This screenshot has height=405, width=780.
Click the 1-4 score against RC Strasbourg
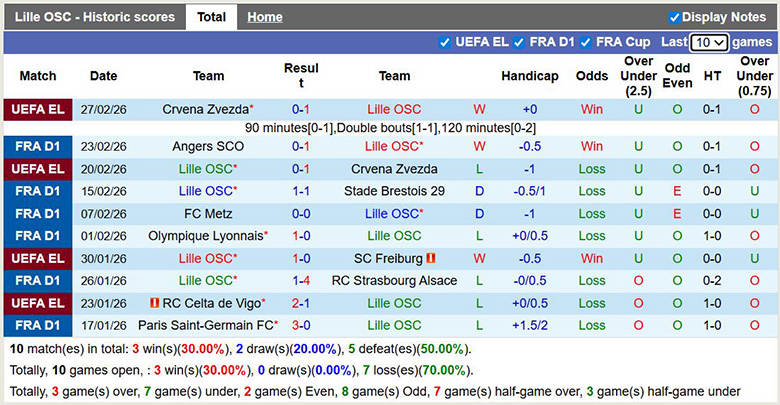coord(300,281)
